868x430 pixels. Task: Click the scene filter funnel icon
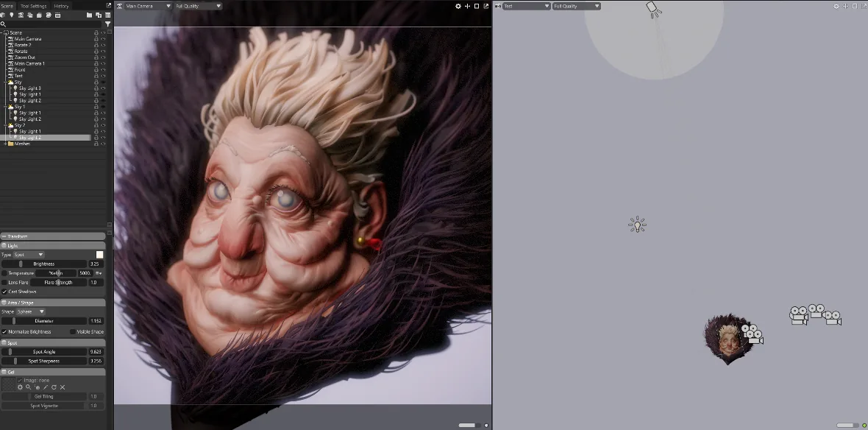coord(108,24)
